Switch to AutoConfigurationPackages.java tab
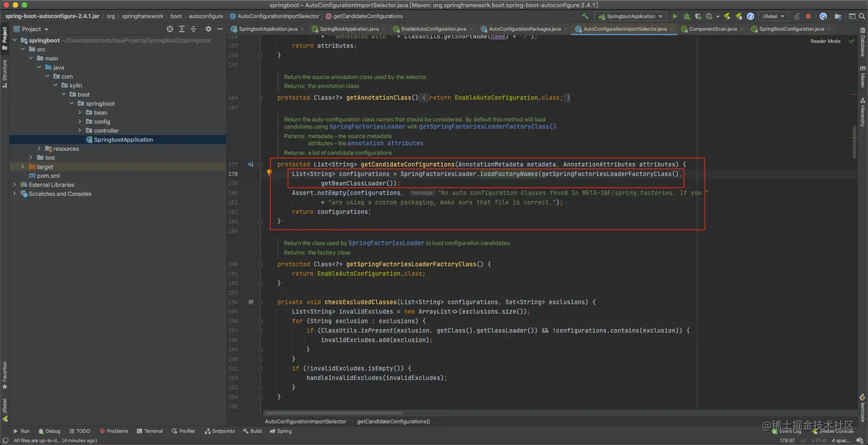Screen dimensions: 868x445 coord(525,29)
